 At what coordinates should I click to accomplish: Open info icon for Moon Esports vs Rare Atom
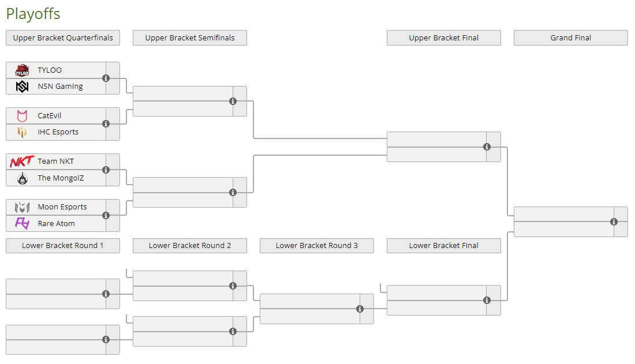[106, 215]
